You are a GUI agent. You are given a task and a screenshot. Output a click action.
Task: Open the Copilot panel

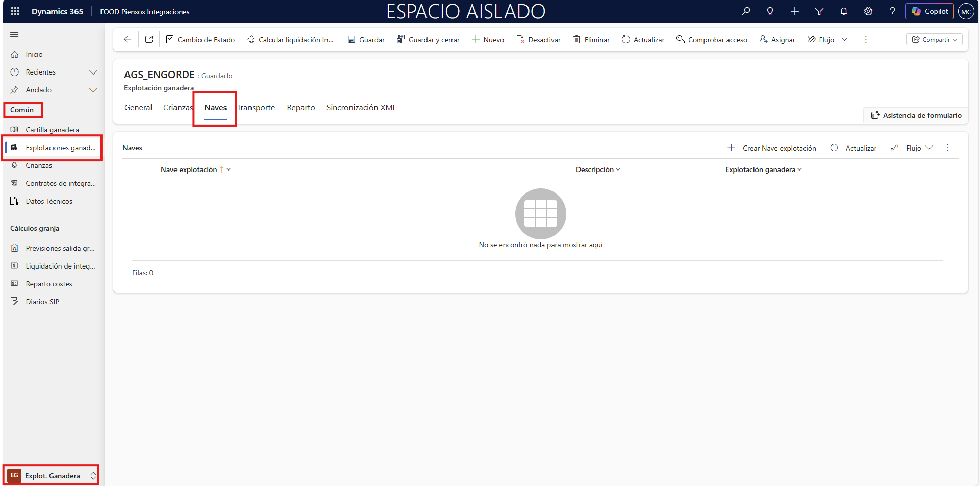click(929, 11)
